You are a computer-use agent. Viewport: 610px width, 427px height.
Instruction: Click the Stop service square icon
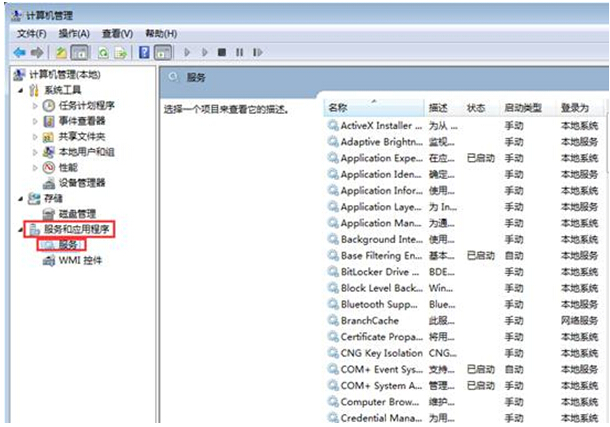222,52
